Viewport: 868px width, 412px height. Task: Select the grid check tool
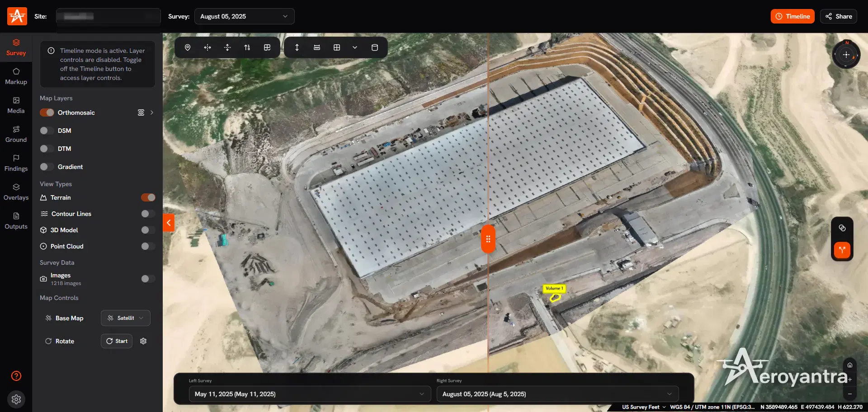coord(267,47)
